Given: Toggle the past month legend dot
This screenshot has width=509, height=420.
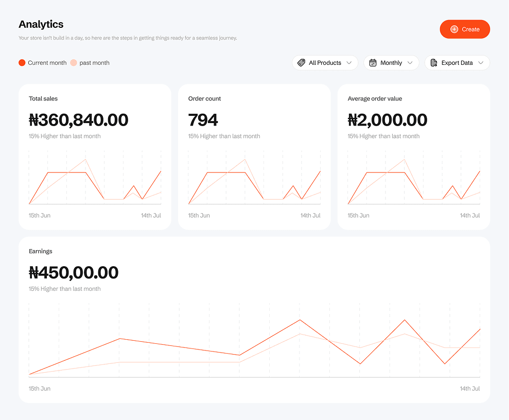Looking at the screenshot, I should [x=74, y=63].
